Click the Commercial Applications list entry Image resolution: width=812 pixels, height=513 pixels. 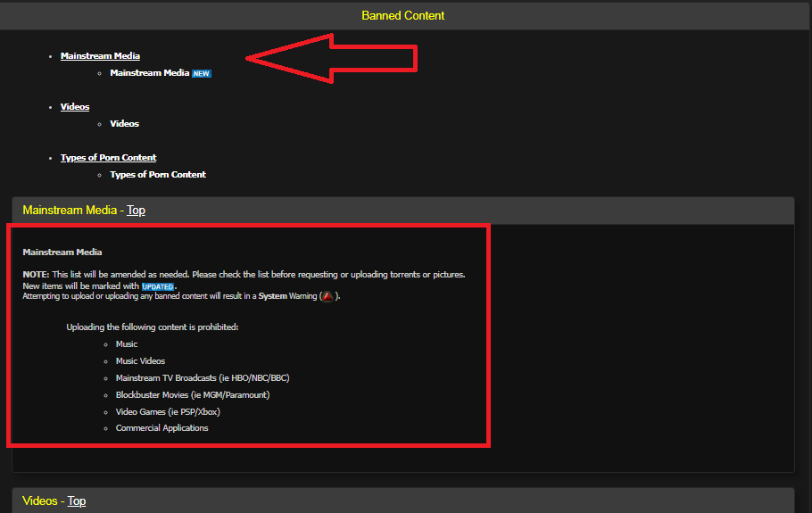162,428
